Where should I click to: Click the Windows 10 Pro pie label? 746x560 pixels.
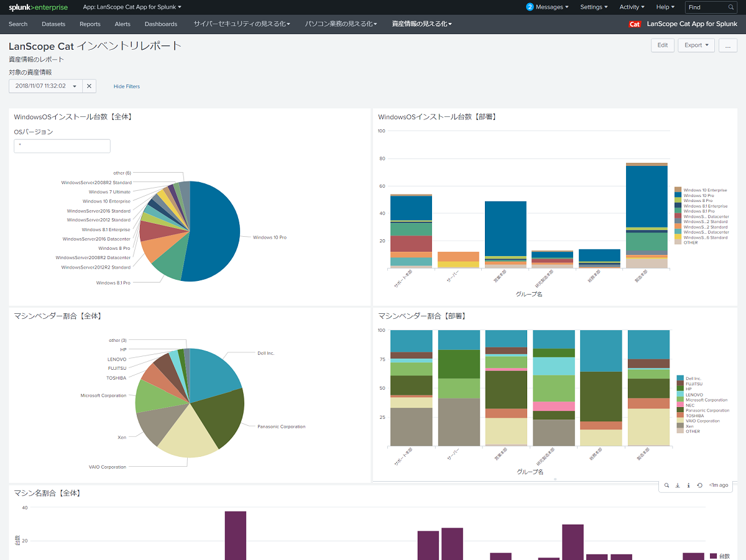pos(269,237)
